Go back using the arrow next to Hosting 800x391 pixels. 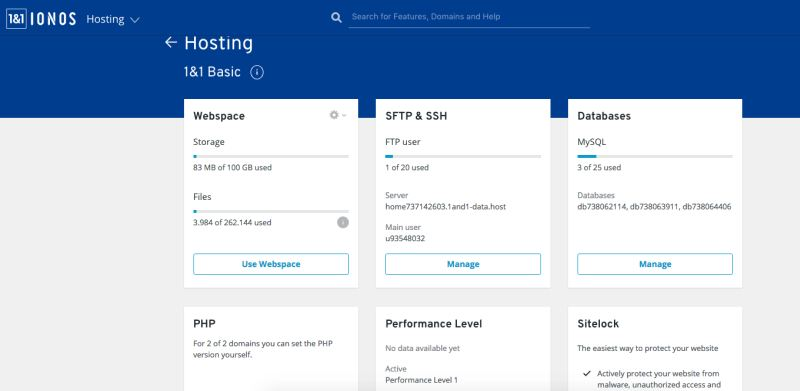pos(171,42)
